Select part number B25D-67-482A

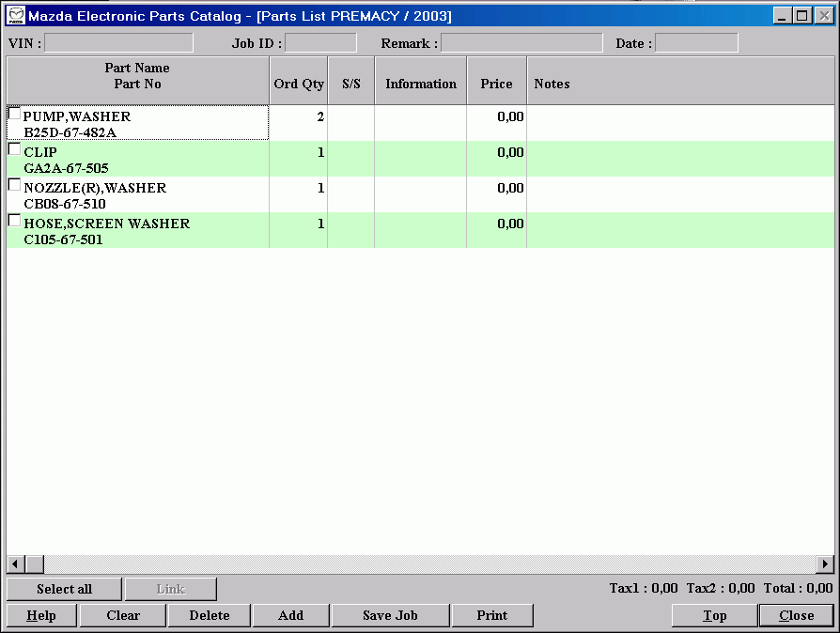click(70, 132)
